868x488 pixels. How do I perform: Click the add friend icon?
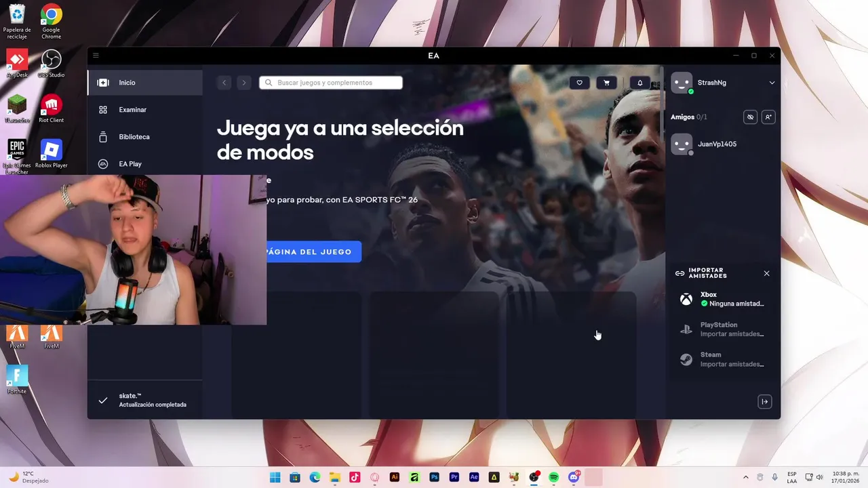[768, 117]
